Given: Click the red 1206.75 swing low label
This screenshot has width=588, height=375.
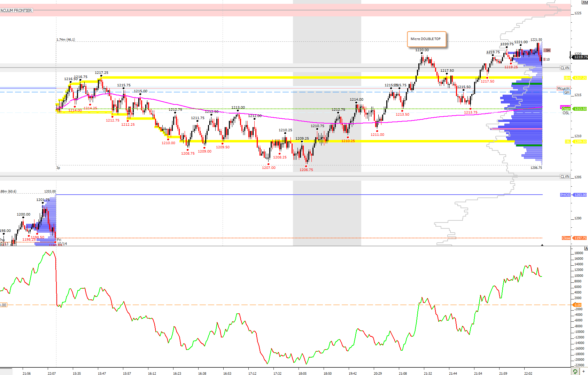Looking at the screenshot, I should pos(306,170).
